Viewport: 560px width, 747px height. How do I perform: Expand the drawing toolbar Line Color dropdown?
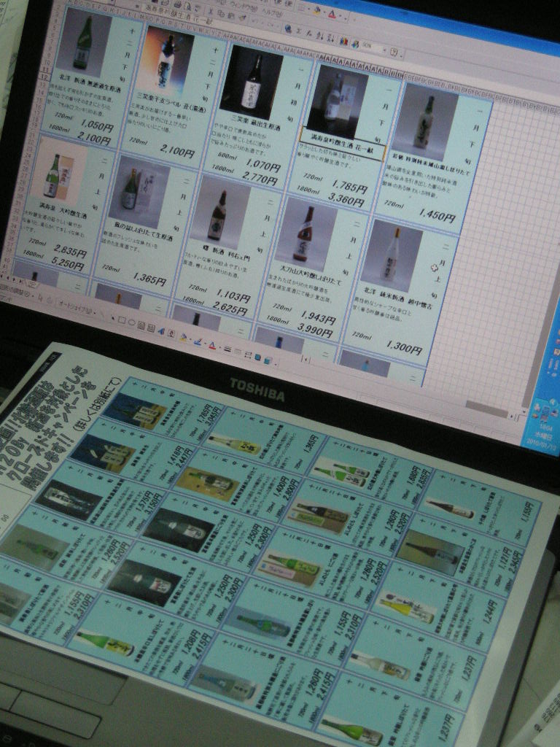205,344
